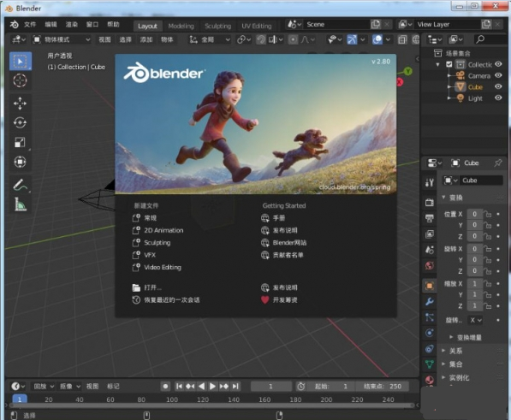The image size is (511, 420).
Task: Click the timeline horizontal scrollbar
Action: pyautogui.click(x=211, y=405)
